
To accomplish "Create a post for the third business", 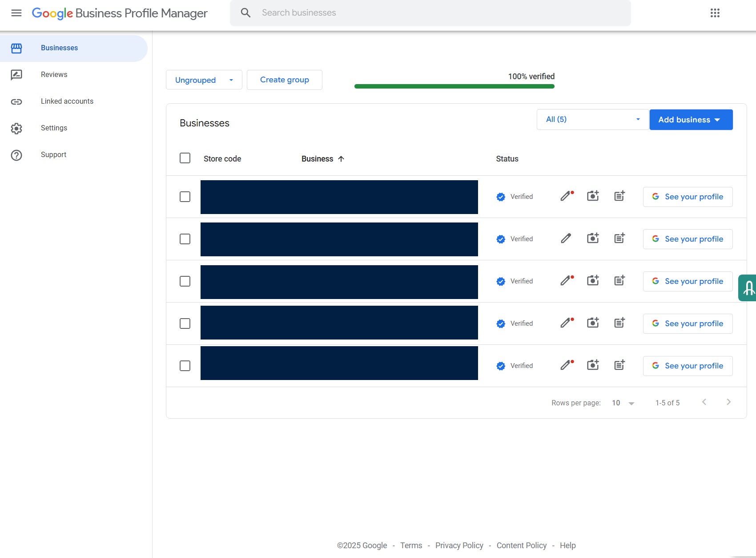I will point(619,280).
